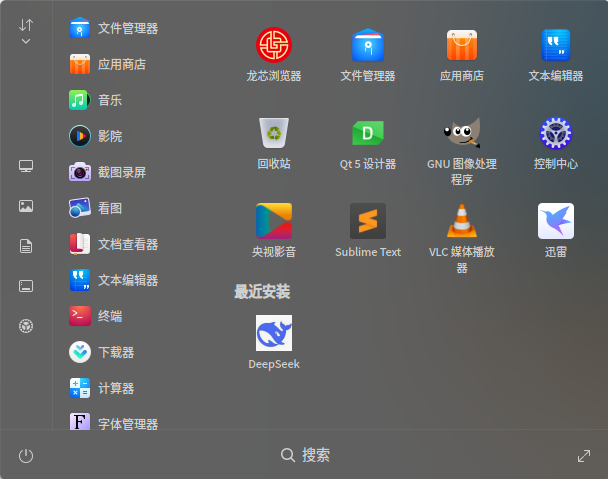Open the sort order dropdown in the sidebar
Viewport: 608px width, 479px height.
26,31
